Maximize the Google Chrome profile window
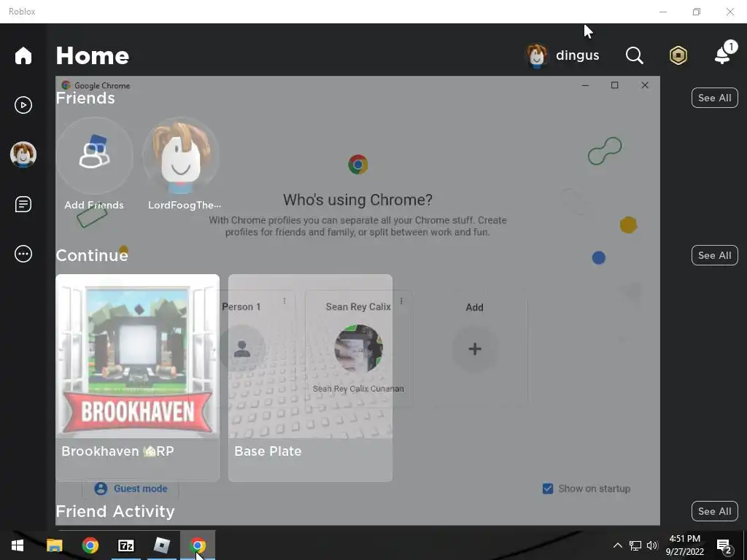This screenshot has height=560, width=747. (614, 85)
